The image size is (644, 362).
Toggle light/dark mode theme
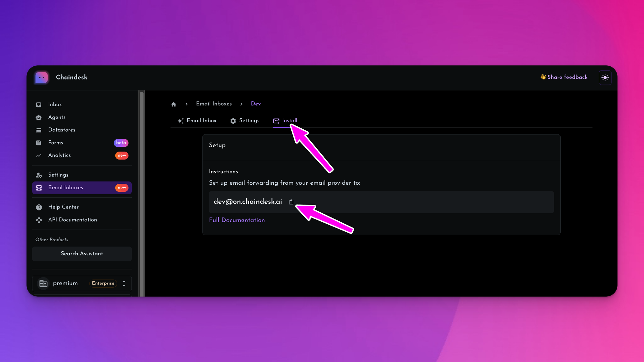coord(605,77)
